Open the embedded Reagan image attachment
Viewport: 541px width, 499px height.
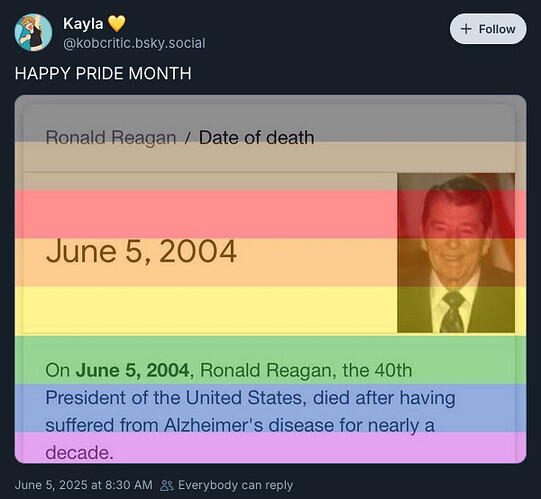[270, 279]
